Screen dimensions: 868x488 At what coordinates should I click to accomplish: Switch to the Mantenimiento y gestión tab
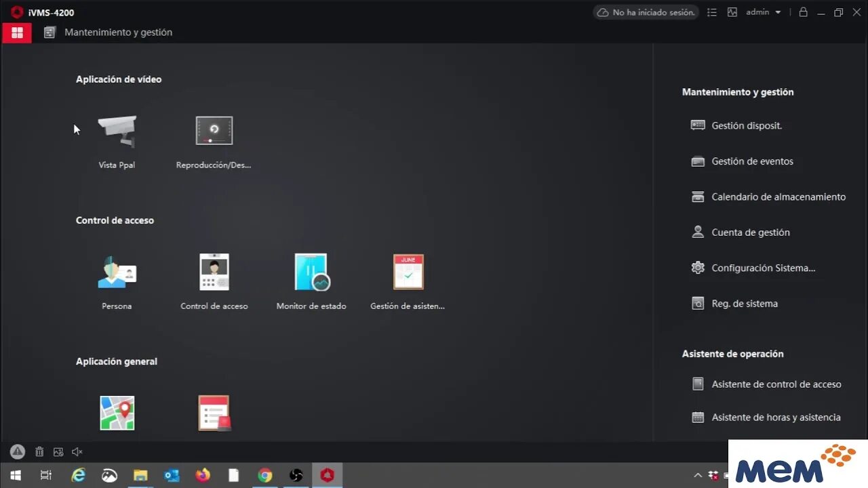(x=108, y=33)
